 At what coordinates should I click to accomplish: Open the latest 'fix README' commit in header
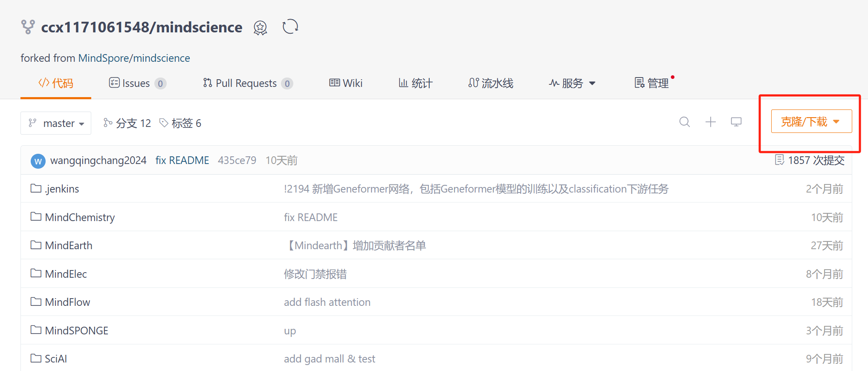click(182, 160)
